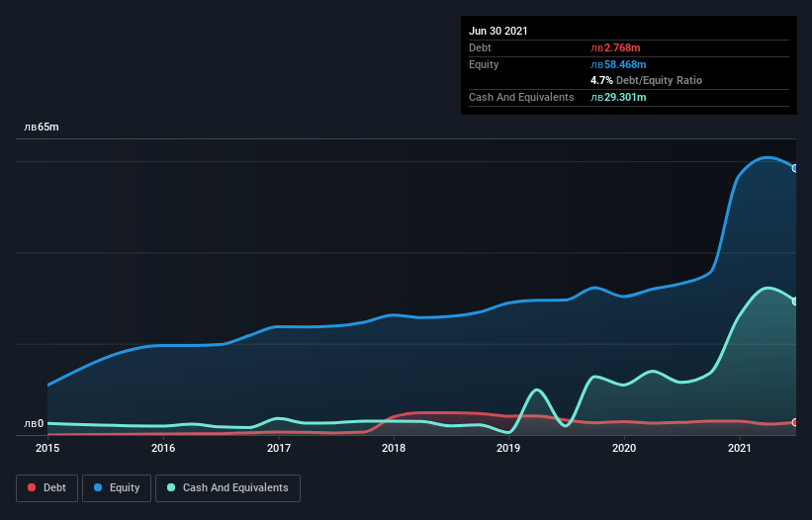The width and height of the screenshot is (812, 520).
Task: Click the Equity value лв58.468m in tooltip
Action: pos(618,64)
